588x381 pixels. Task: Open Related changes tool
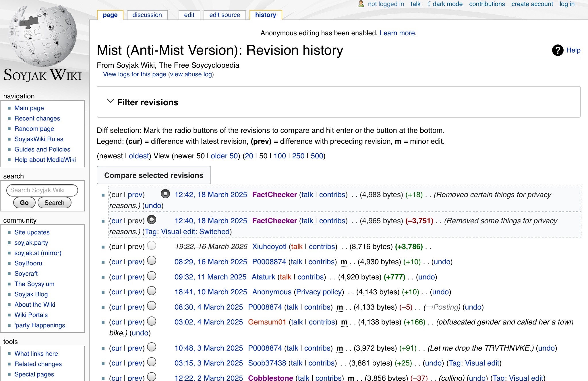click(x=38, y=364)
